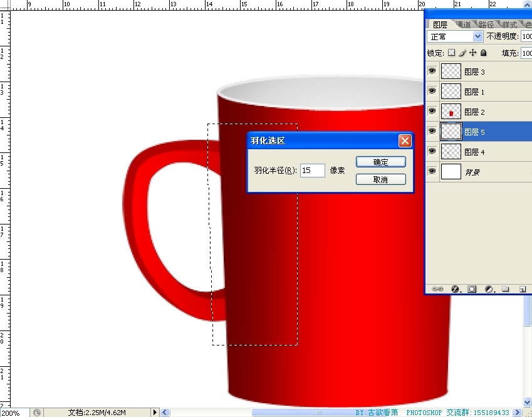Image resolution: width=532 pixels, height=417 pixels.
Task: Create new fill or adjustment layer
Action: point(489,289)
